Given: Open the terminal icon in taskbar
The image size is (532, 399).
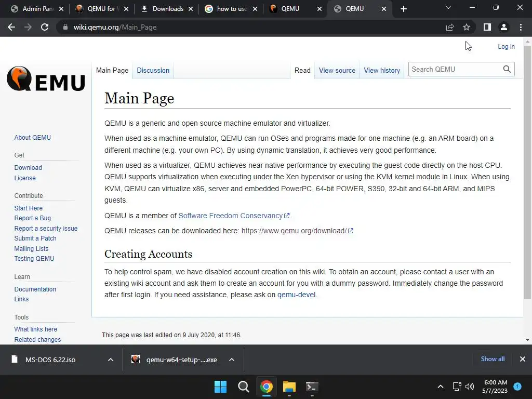Looking at the screenshot, I should point(312,387).
